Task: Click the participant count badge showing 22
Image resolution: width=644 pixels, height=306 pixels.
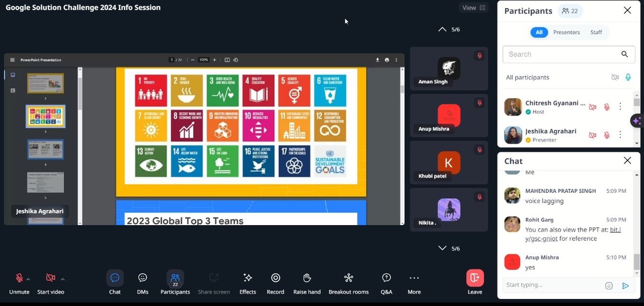Action: [x=570, y=11]
